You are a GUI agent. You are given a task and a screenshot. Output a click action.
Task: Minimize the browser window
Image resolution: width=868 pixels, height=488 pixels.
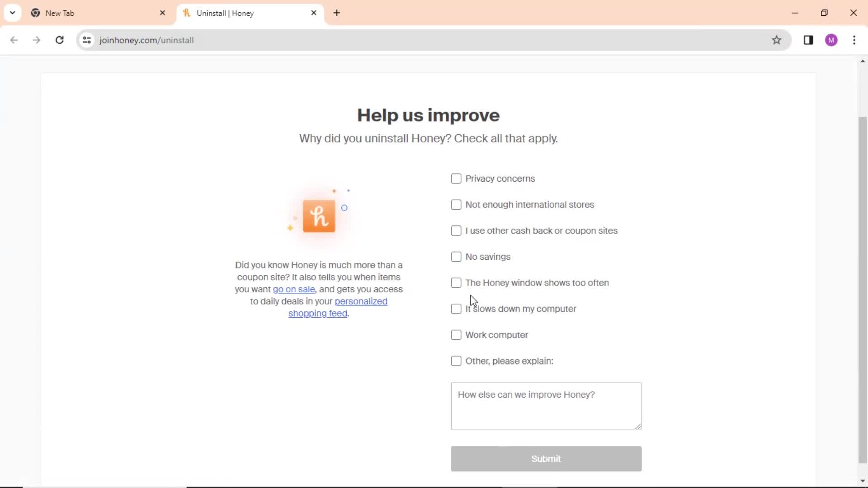pos(795,13)
